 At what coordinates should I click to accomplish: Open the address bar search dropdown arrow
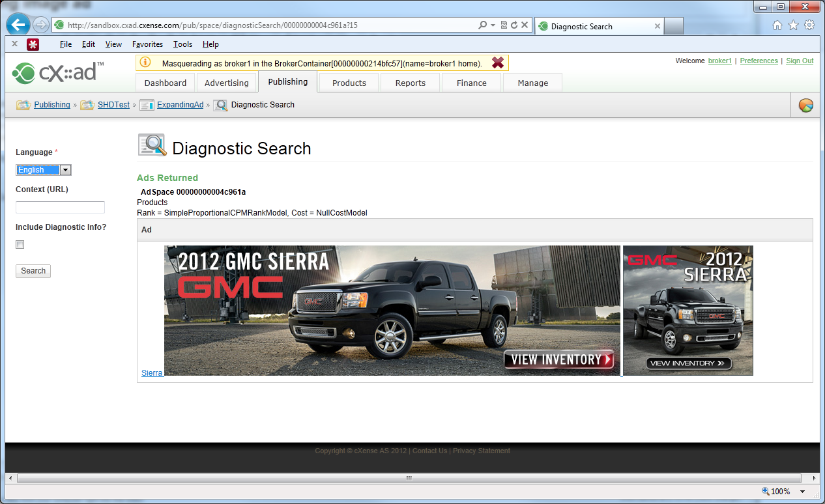coord(493,25)
